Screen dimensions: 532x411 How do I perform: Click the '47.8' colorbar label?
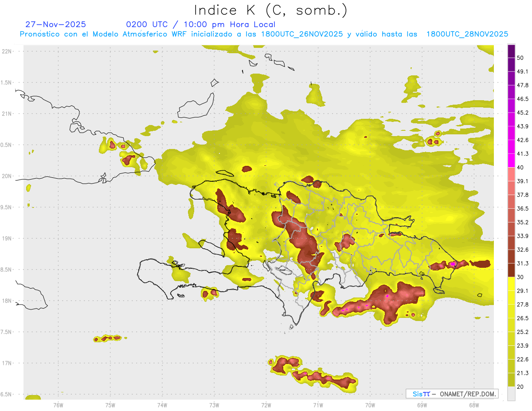522,85
